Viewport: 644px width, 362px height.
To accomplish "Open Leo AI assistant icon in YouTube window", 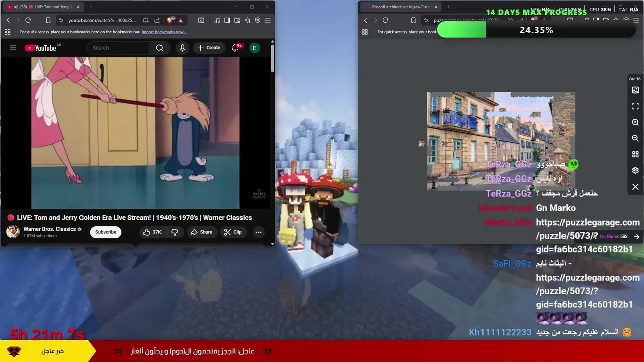I will coord(248,20).
